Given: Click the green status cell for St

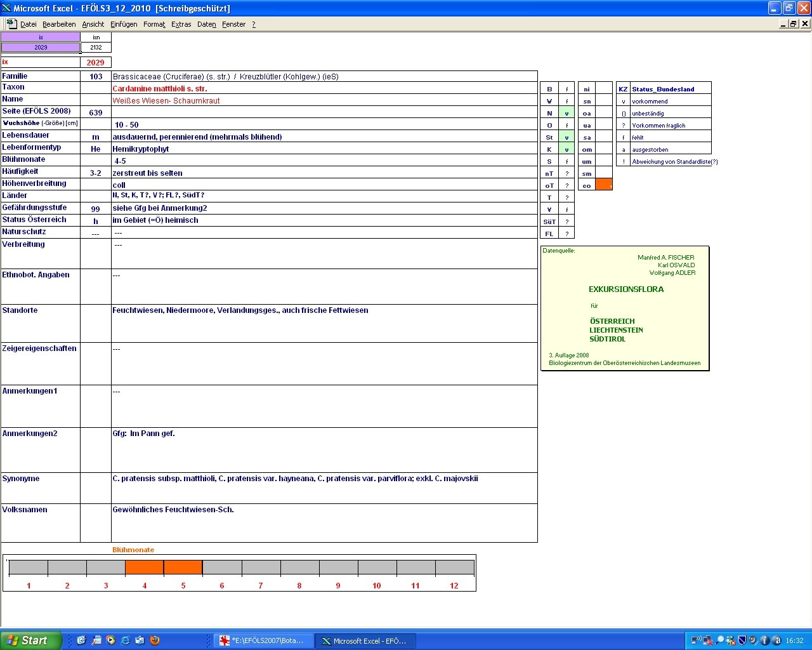Looking at the screenshot, I should (566, 137).
